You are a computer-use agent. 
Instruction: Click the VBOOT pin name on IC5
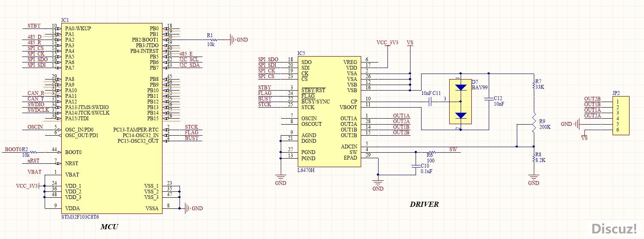point(348,107)
